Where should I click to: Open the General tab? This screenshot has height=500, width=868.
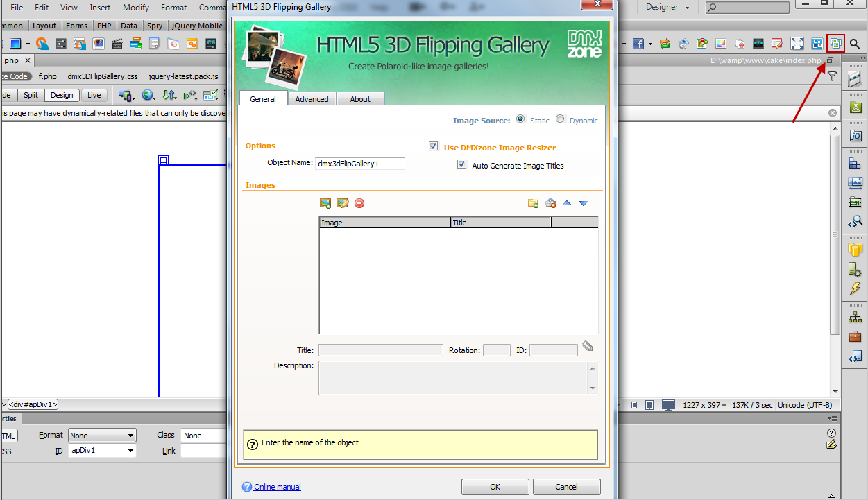pos(263,99)
